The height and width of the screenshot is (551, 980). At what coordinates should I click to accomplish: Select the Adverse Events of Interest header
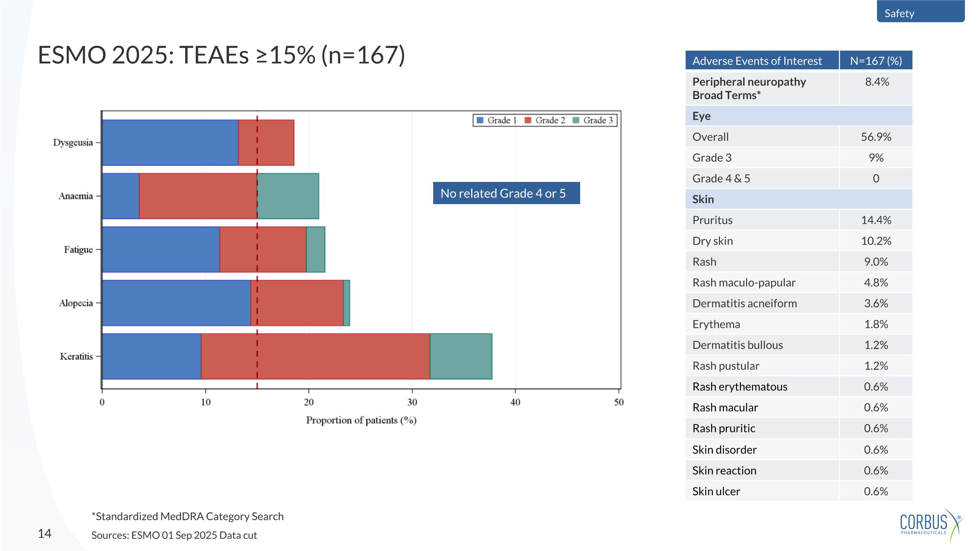[x=757, y=60]
